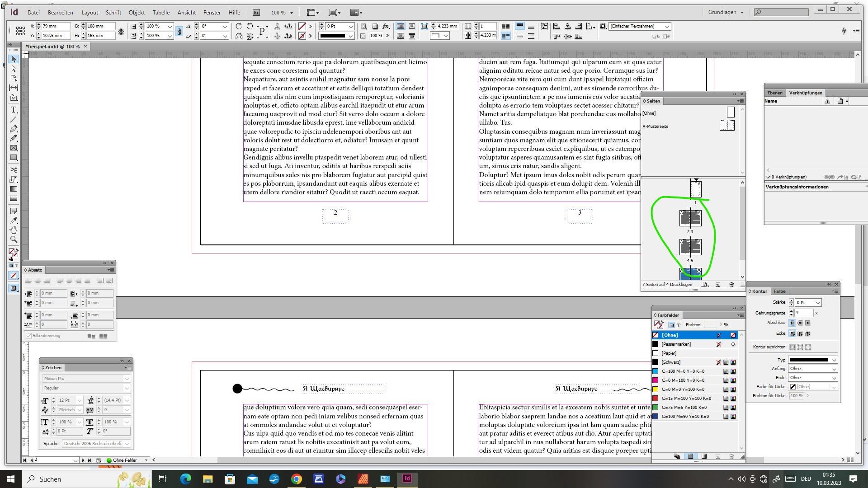Open the Layout menu
This screenshot has height=488, width=868.
90,12
